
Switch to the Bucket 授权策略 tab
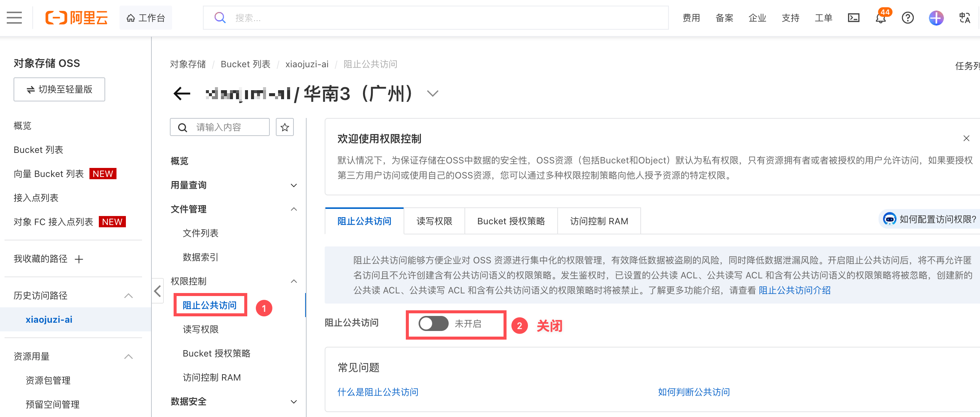coord(511,221)
